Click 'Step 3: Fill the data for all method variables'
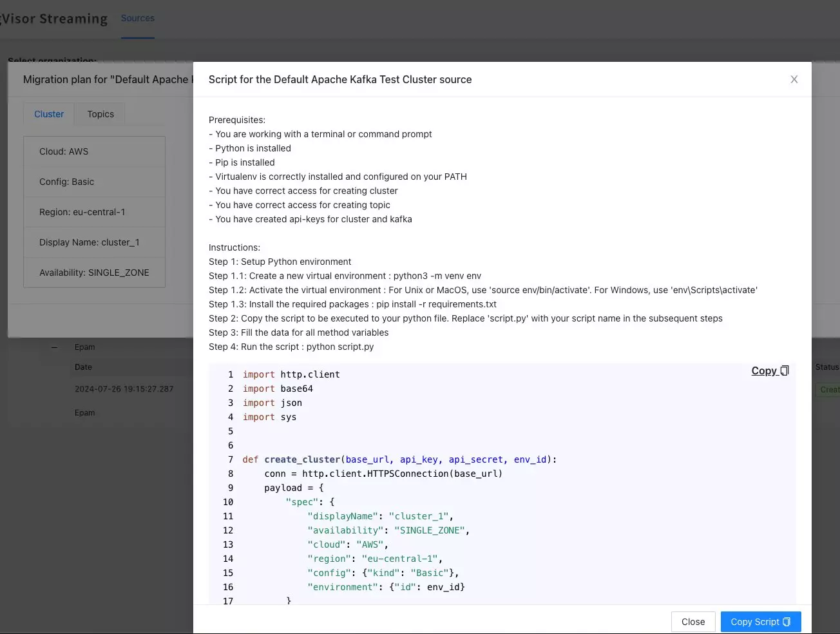Screen dimensions: 840x634 click(x=299, y=332)
